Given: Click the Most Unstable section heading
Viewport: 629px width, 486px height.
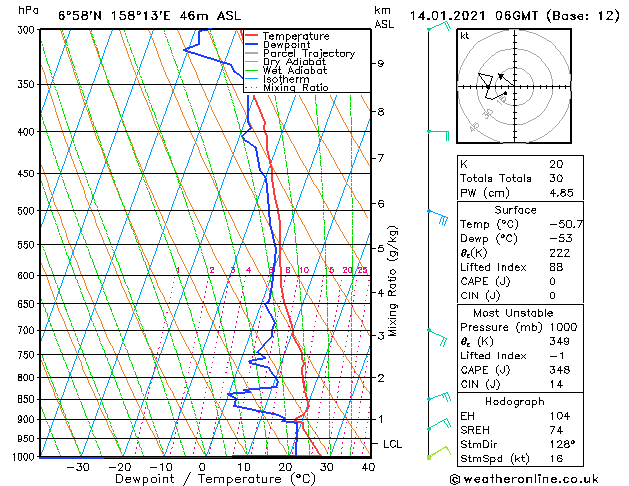Looking at the screenshot, I should [x=513, y=313].
